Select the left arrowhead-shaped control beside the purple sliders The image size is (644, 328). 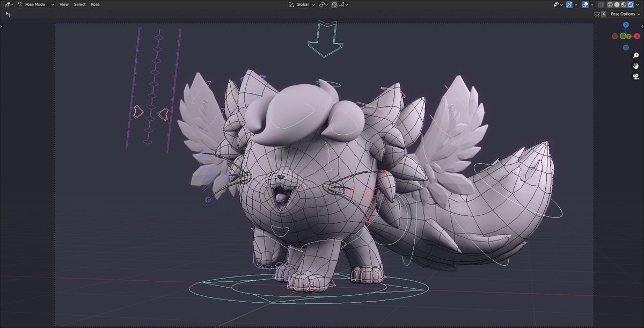pyautogui.click(x=138, y=112)
